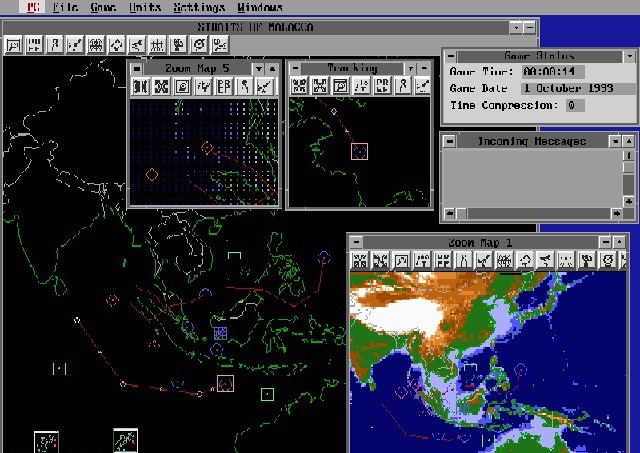Open the Settings menu
Image resolution: width=640 pixels, height=453 pixels.
click(198, 7)
